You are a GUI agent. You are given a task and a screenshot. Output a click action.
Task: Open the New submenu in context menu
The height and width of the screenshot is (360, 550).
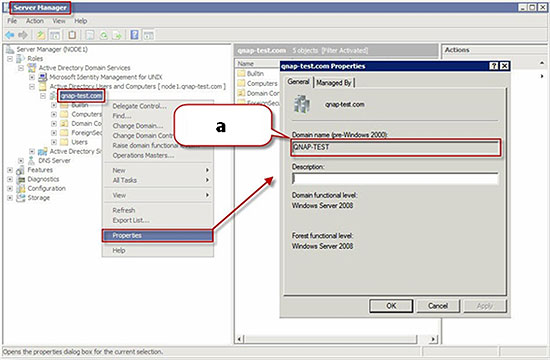coord(158,170)
